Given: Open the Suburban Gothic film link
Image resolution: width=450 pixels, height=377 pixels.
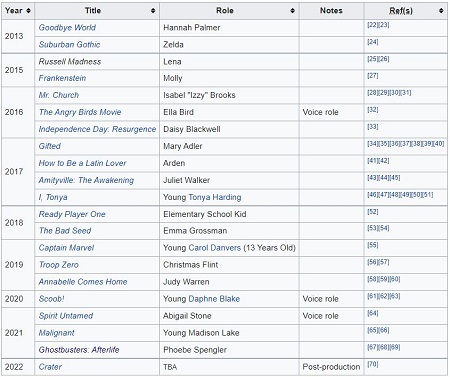Looking at the screenshot, I should pos(69,45).
